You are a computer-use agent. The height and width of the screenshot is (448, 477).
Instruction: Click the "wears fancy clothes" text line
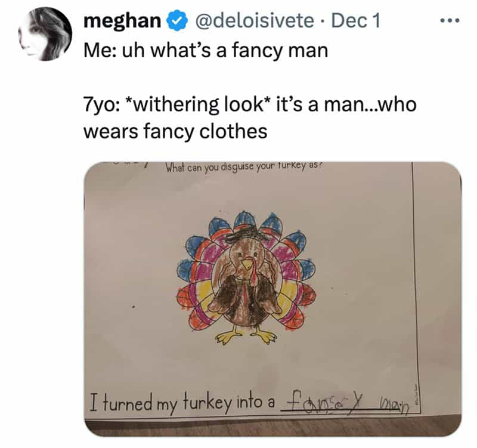point(175,131)
